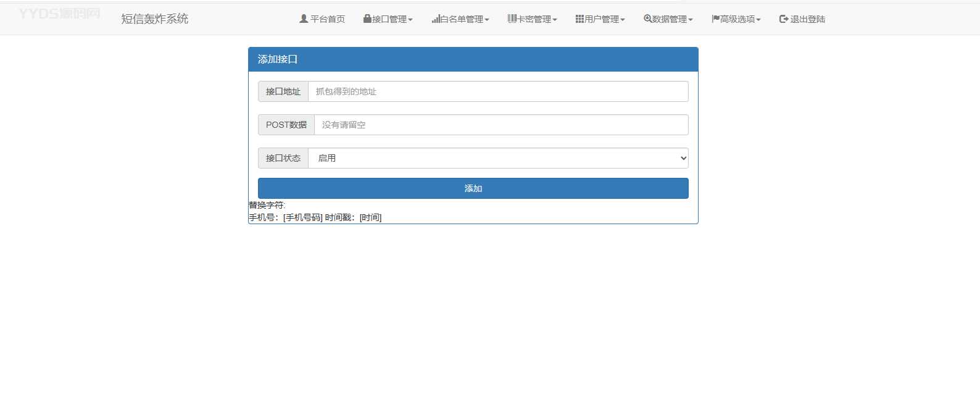980x418 pixels.
Task: Click the flag icon for 高级选项
Action: click(x=715, y=19)
